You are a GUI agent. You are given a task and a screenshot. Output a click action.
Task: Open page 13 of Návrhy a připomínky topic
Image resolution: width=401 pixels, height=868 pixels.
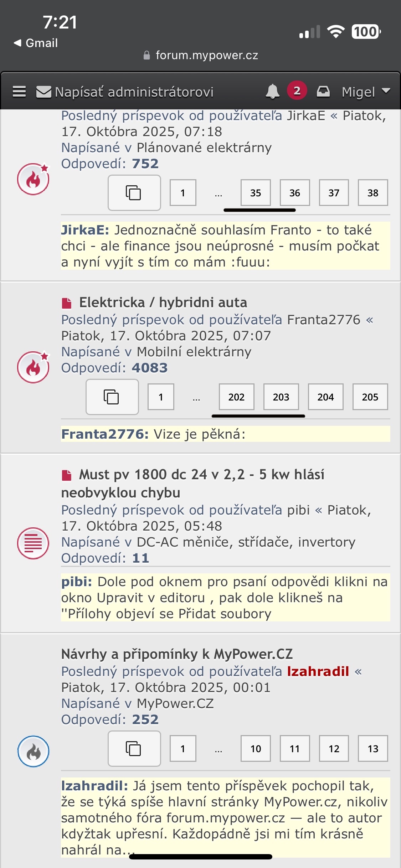tap(373, 748)
